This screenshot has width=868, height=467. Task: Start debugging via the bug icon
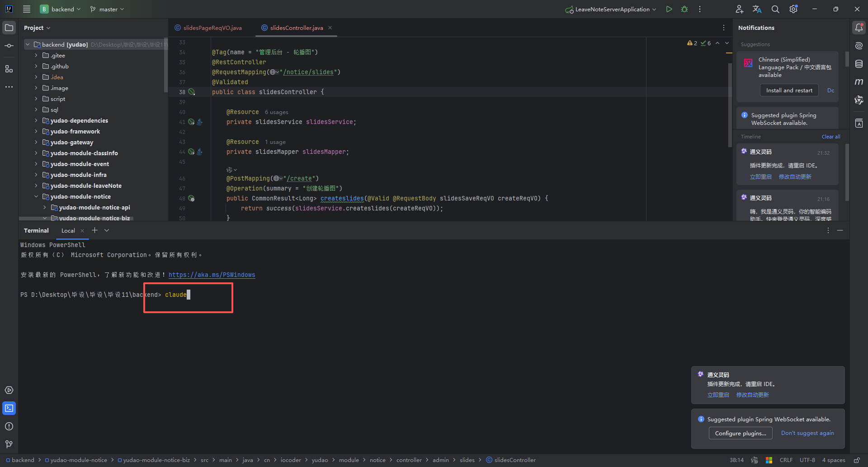point(684,9)
